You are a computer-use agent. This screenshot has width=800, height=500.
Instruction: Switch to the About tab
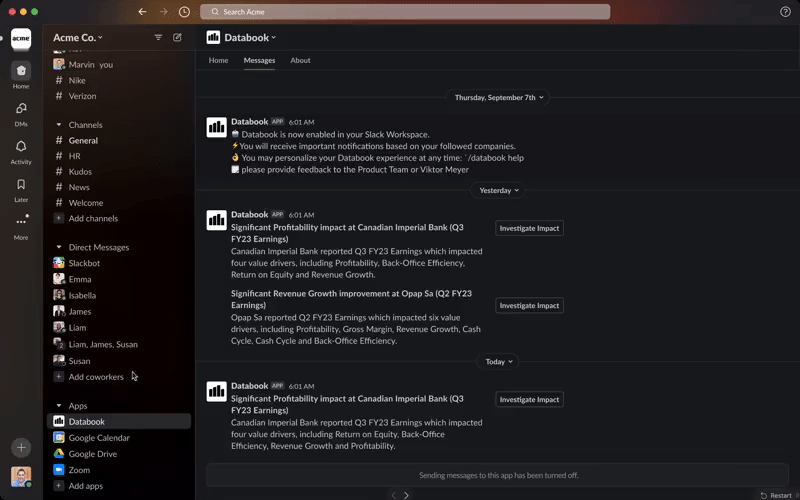tap(301, 60)
